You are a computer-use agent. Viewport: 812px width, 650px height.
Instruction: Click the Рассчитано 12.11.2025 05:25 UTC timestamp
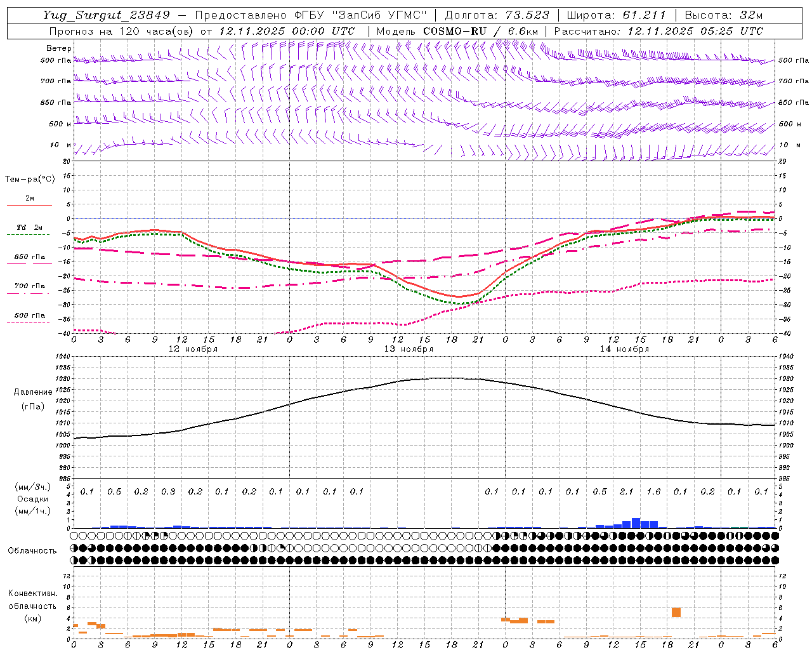pyautogui.click(x=658, y=30)
